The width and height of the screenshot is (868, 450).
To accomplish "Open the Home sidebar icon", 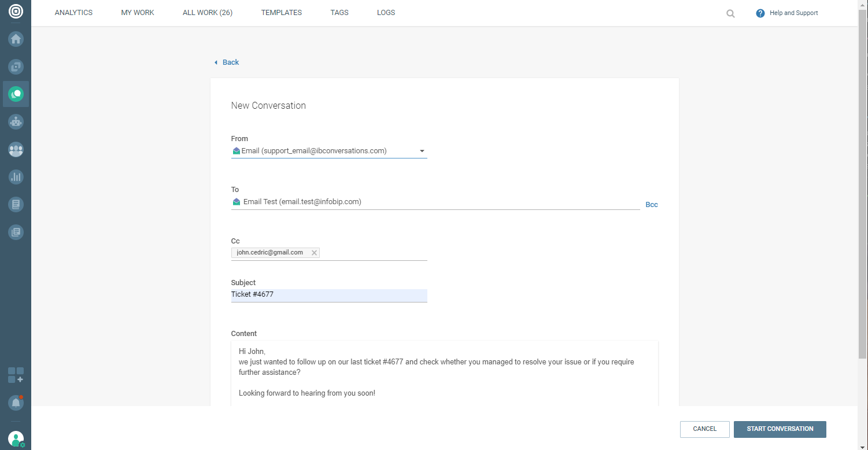I will coord(16,39).
